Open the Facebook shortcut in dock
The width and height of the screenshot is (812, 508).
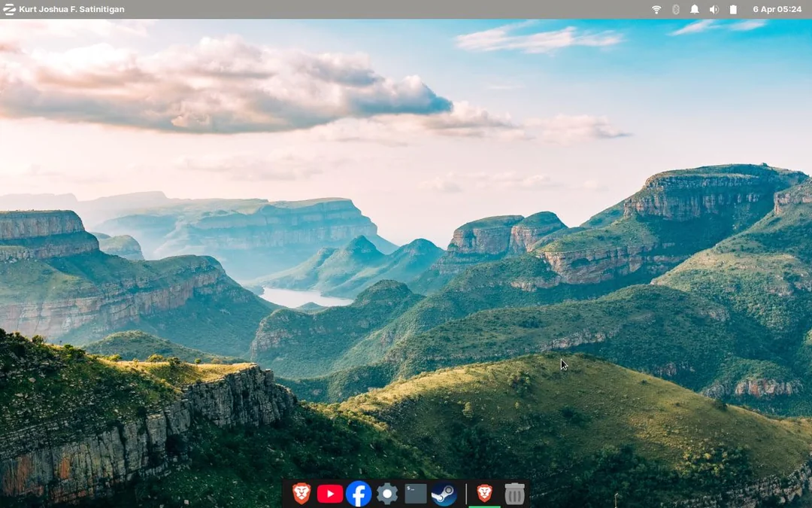click(359, 493)
